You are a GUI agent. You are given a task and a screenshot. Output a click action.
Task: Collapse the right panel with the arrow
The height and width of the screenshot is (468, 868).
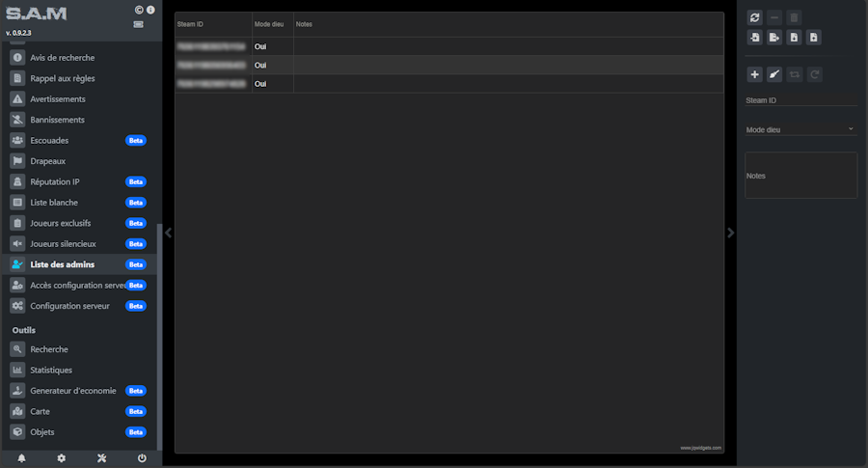tap(730, 233)
